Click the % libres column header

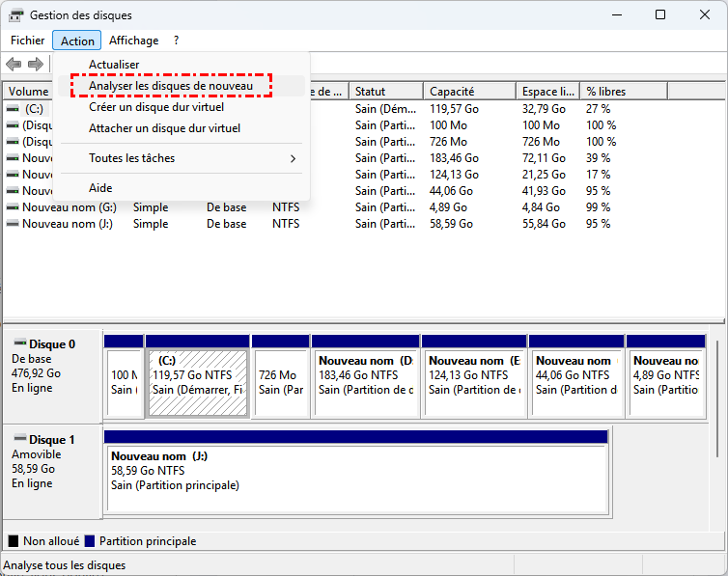click(x=605, y=92)
